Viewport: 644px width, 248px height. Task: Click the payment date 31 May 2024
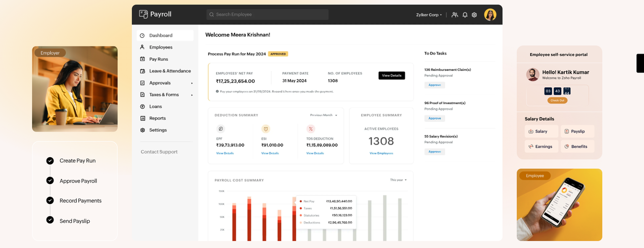[x=294, y=81]
